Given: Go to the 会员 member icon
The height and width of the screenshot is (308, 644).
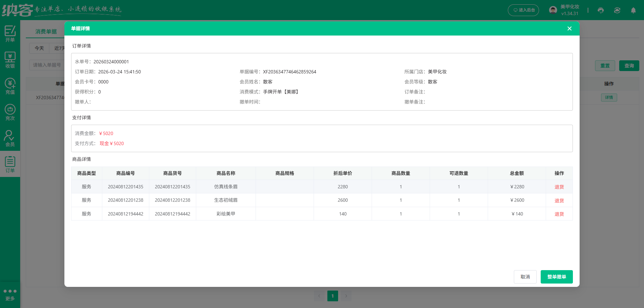Looking at the screenshot, I should 10,138.
